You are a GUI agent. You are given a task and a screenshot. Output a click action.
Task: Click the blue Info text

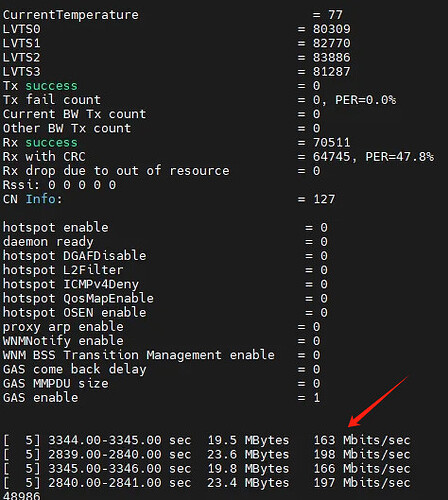pyautogui.click(x=41, y=199)
